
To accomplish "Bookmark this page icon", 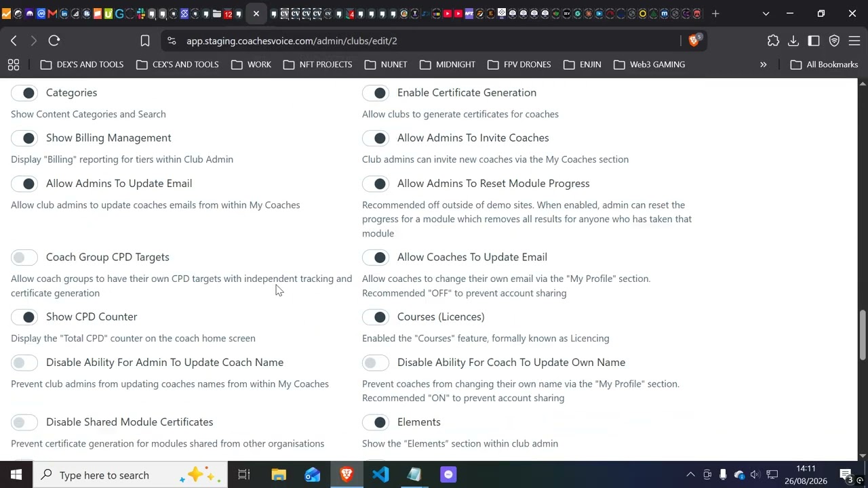I will (144, 41).
